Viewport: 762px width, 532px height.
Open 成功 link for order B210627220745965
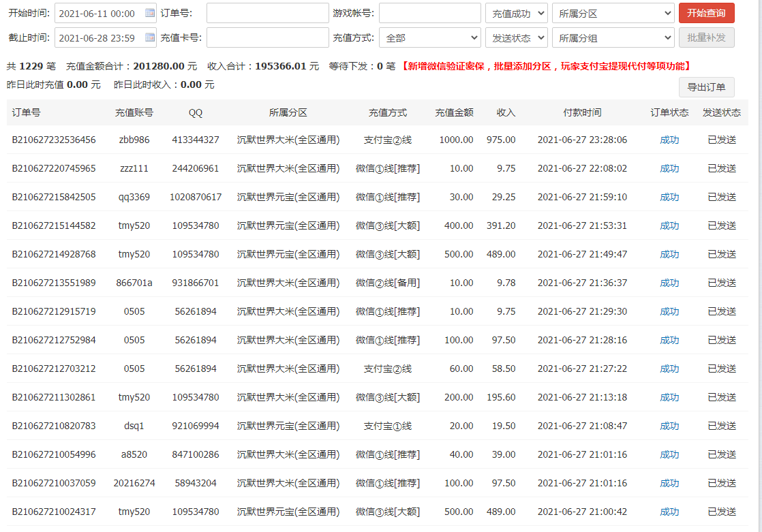pos(669,168)
